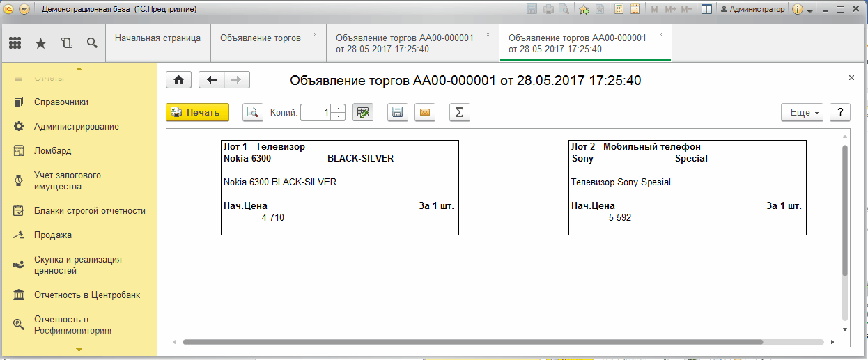Viewport: 868px width, 360px height.
Task: Expand the dropdown arrow beside the info icon
Action: tap(810, 10)
